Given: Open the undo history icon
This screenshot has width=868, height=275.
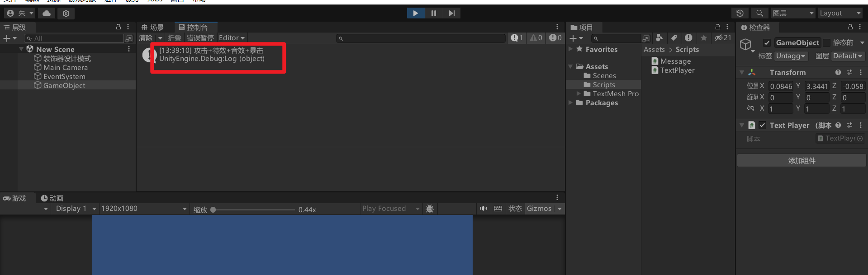Looking at the screenshot, I should [x=740, y=13].
